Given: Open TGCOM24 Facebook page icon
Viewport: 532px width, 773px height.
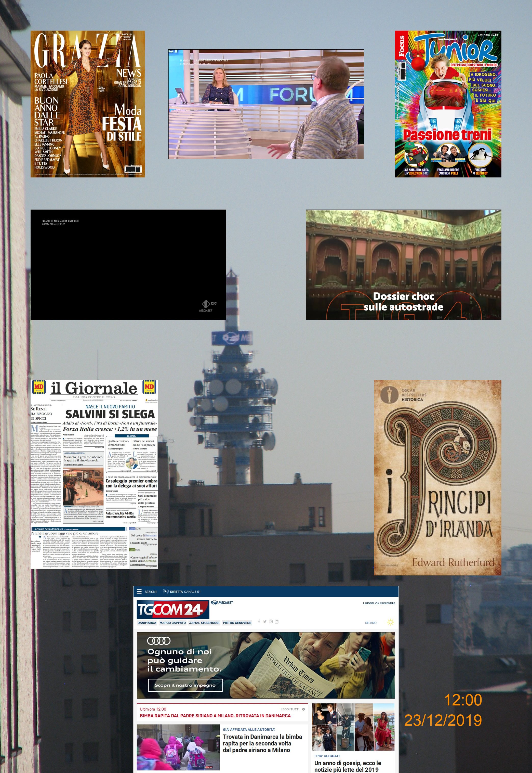Looking at the screenshot, I should [259, 621].
